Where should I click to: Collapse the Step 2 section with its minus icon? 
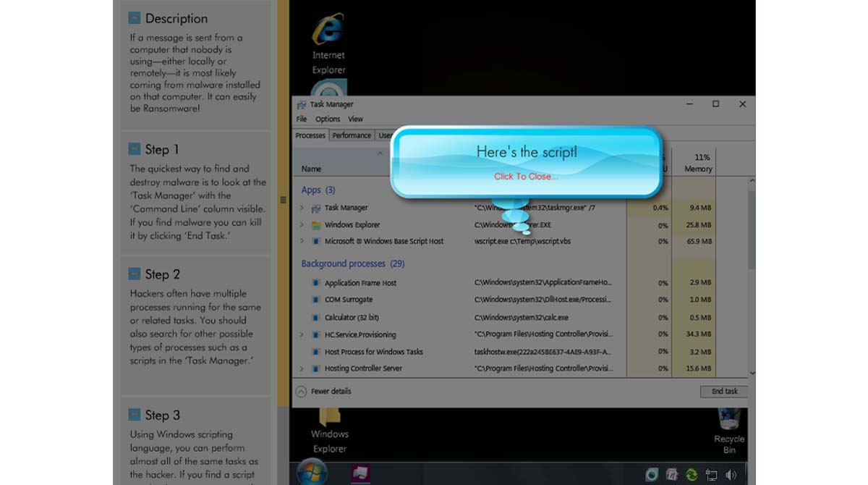pyautogui.click(x=135, y=274)
